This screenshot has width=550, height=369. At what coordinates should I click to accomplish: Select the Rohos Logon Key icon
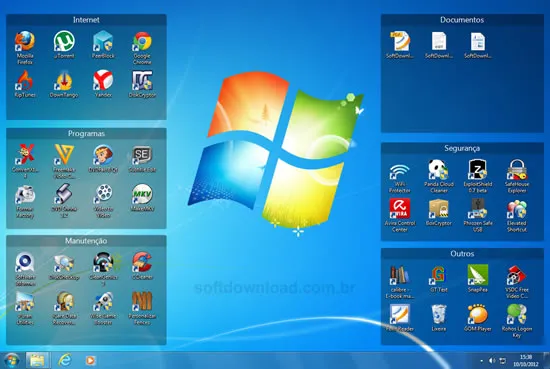click(x=517, y=314)
